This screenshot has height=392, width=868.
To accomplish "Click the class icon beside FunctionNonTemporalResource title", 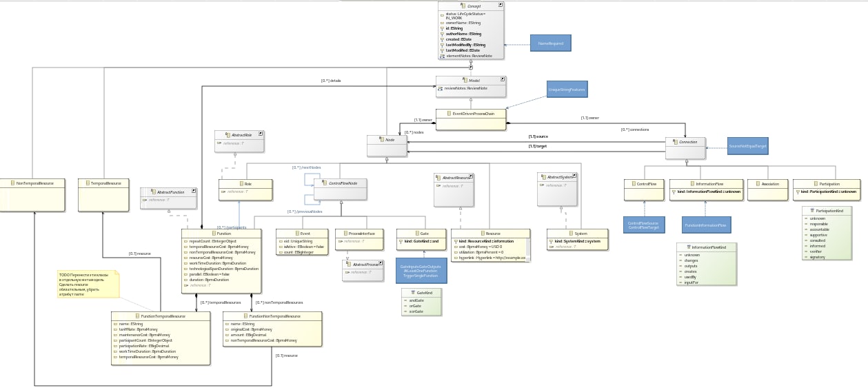I will (x=245, y=316).
